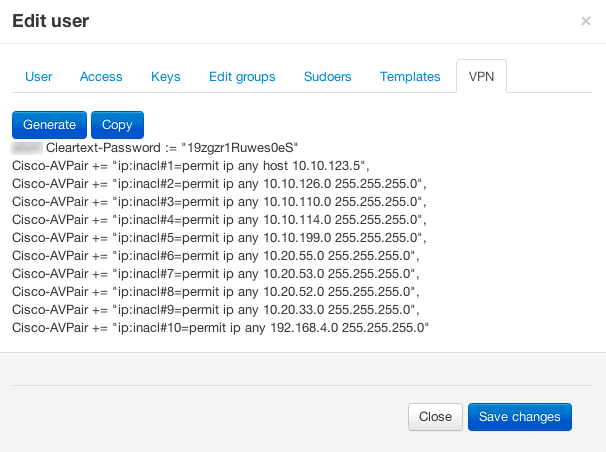Select the VPN tab

482,77
